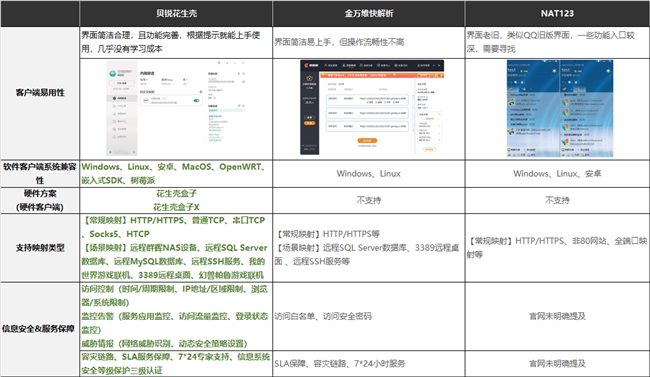The image size is (650, 377).
Task: Click orange promo banner in 金万维 screenshot
Action: (381, 75)
